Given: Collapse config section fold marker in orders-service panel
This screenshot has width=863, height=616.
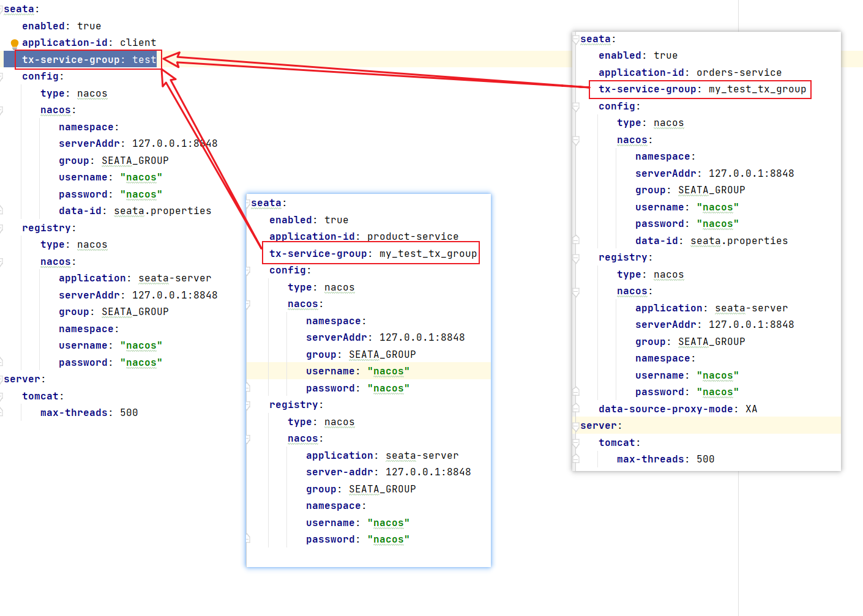Looking at the screenshot, I should coord(576,107).
